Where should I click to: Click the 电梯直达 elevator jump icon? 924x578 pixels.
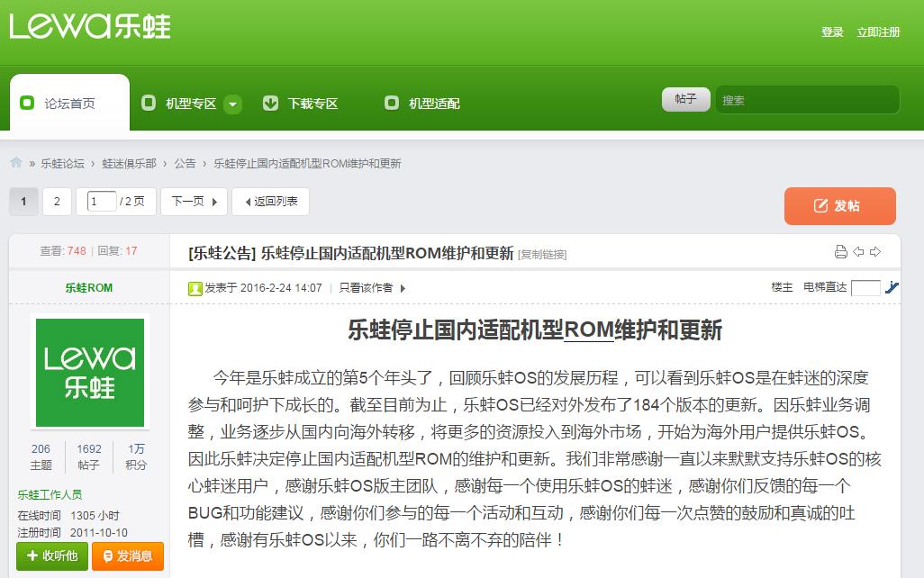tap(892, 288)
